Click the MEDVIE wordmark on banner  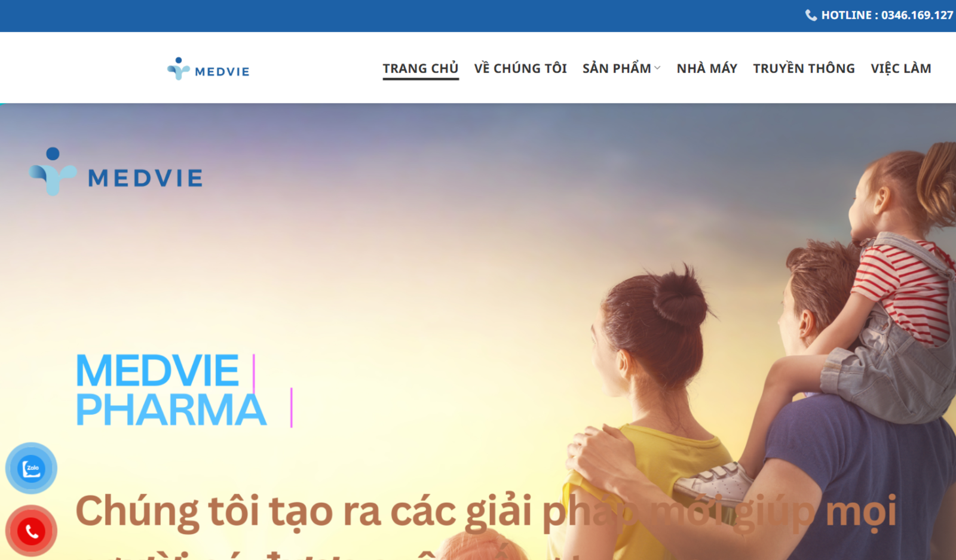pyautogui.click(x=145, y=178)
